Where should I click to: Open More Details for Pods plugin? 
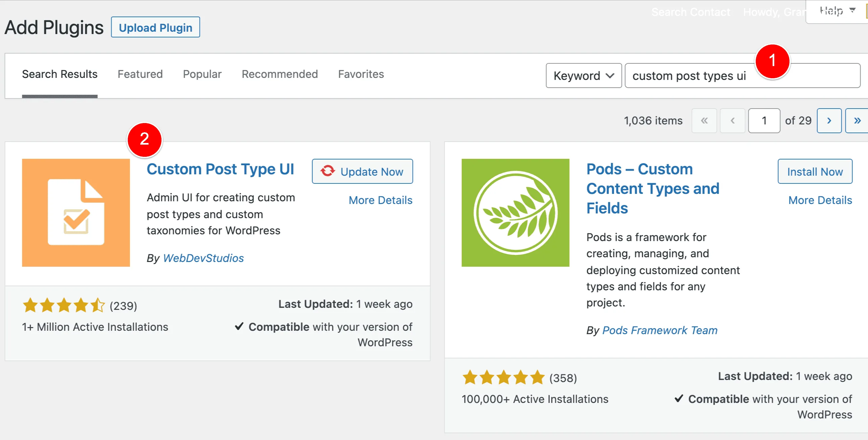(x=820, y=200)
